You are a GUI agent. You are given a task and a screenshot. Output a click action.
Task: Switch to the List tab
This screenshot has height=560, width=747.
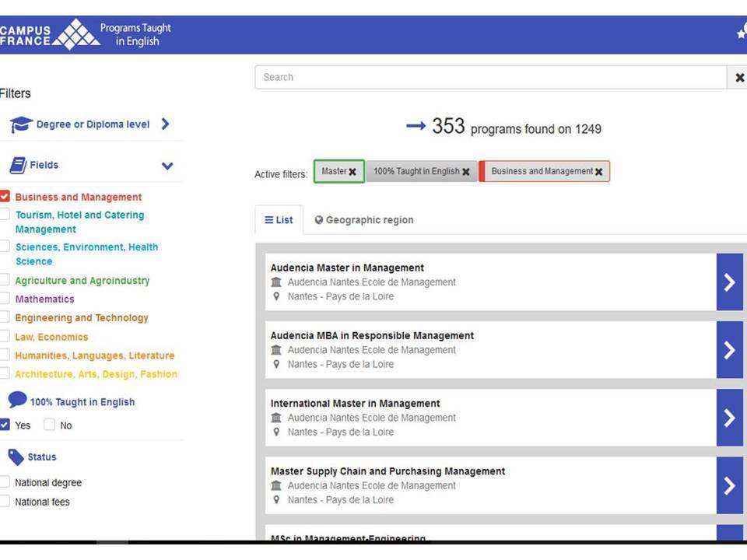(279, 220)
